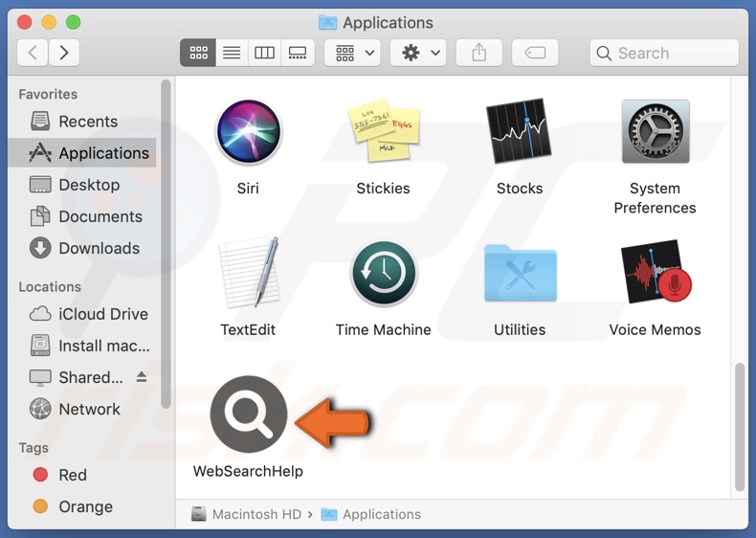The image size is (756, 538).
Task: Click the iCloud Drive cloud icon
Action: 40,314
